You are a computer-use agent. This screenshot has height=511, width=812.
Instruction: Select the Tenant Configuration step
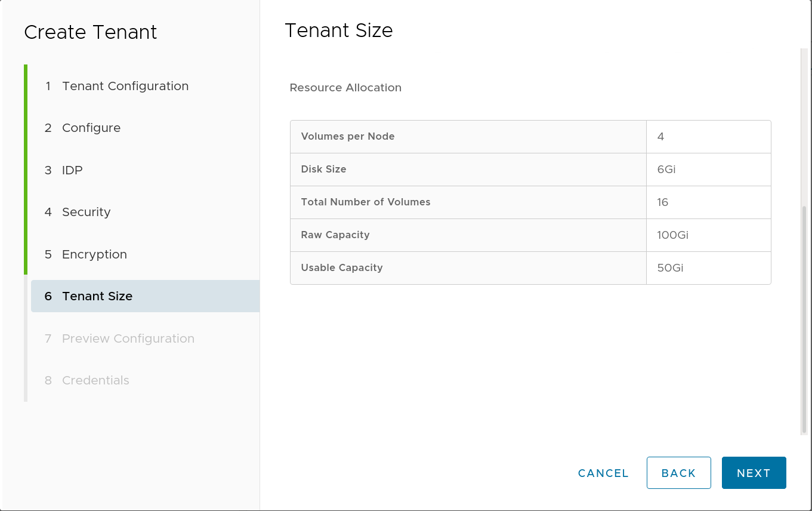(125, 86)
